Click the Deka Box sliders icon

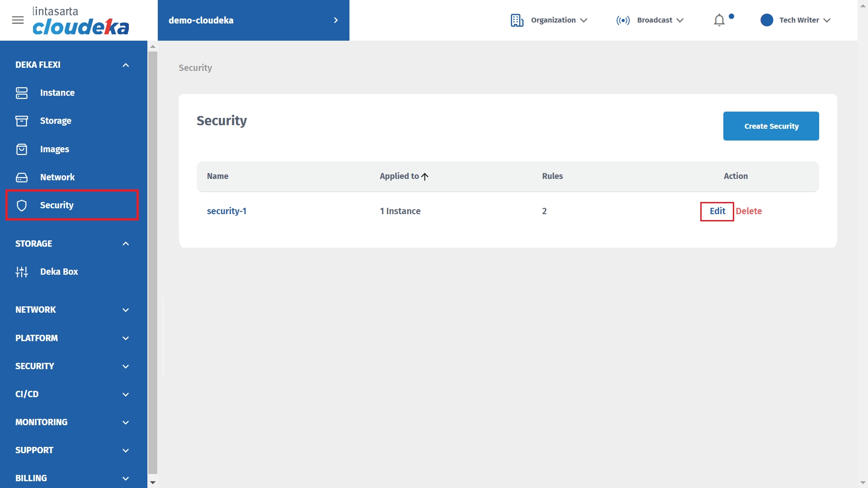[22, 272]
